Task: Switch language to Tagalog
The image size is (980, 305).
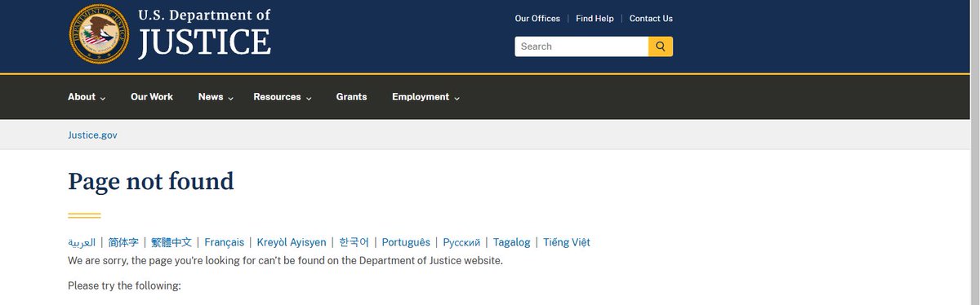Action: tap(512, 242)
